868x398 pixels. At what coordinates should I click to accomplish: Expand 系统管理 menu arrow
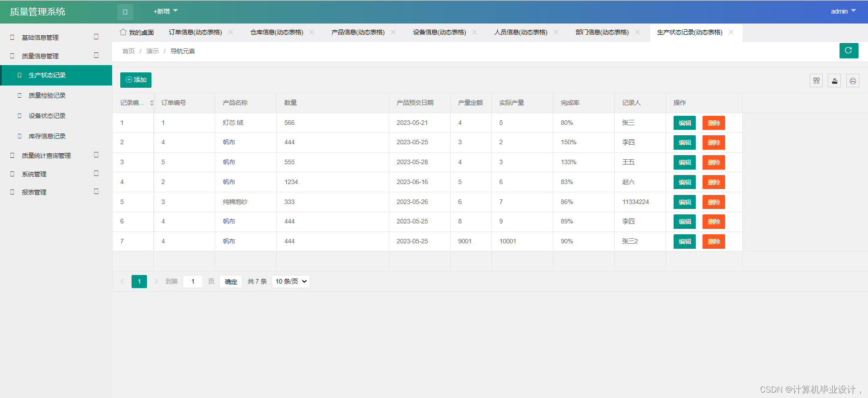96,173
